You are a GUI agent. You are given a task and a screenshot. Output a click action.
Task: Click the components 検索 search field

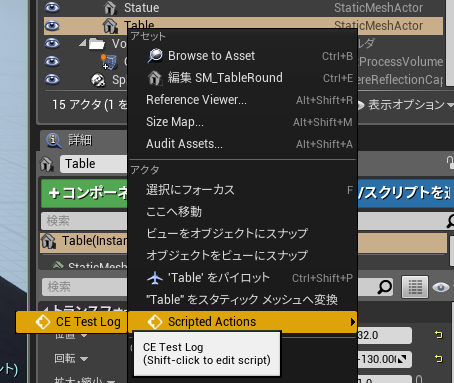(84, 221)
